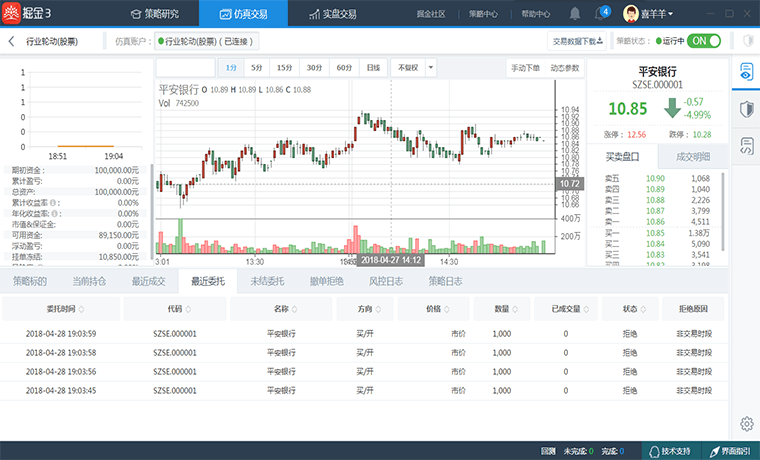Select the 30分 chart period
Viewport: 760px width, 460px height.
click(314, 68)
